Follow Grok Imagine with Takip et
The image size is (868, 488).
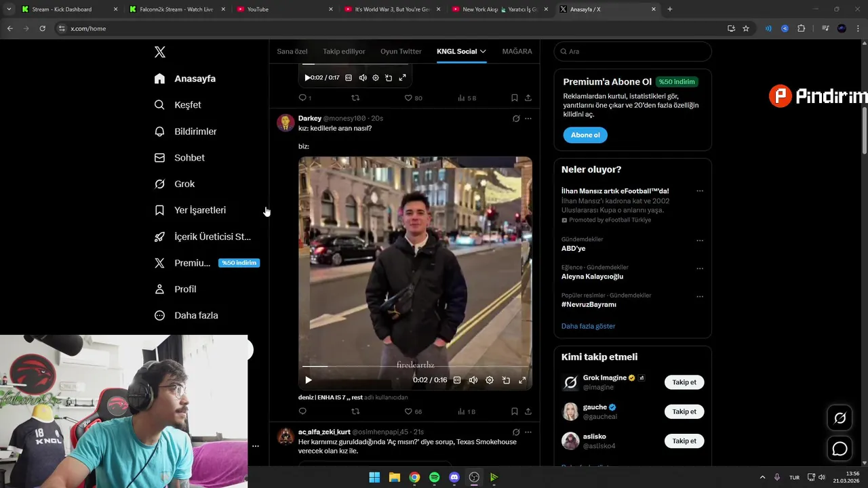(x=684, y=382)
